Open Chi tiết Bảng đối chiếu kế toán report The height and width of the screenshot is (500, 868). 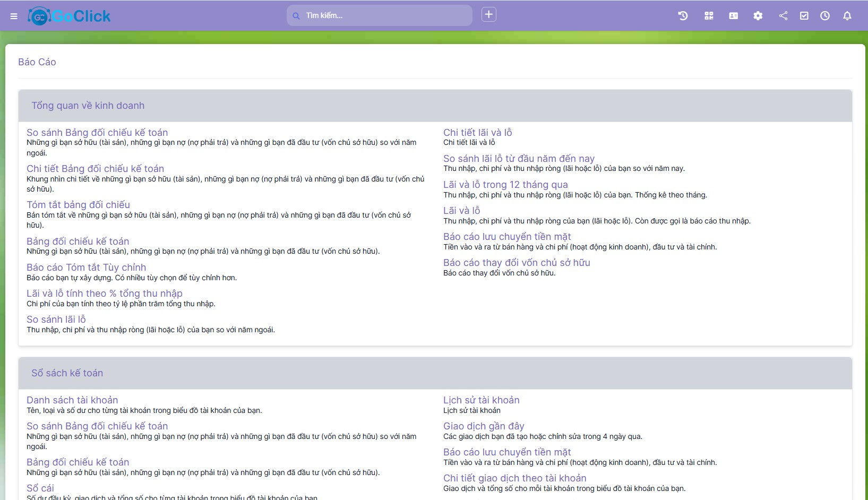click(x=95, y=169)
